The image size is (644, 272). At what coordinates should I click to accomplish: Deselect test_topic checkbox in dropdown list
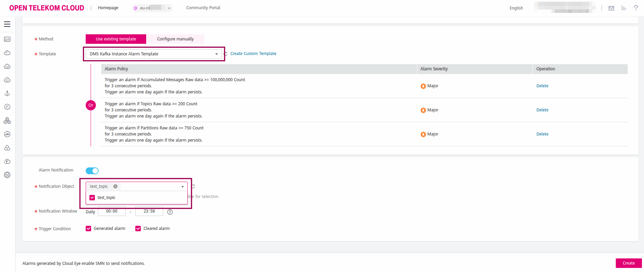pyautogui.click(x=92, y=198)
